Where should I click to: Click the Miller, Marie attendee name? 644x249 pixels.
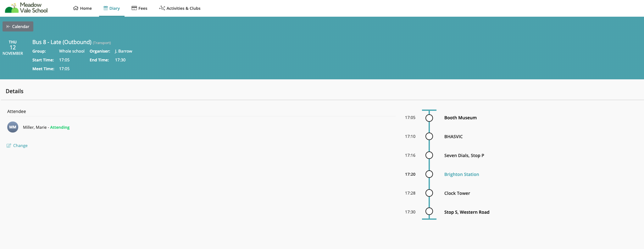(35, 127)
